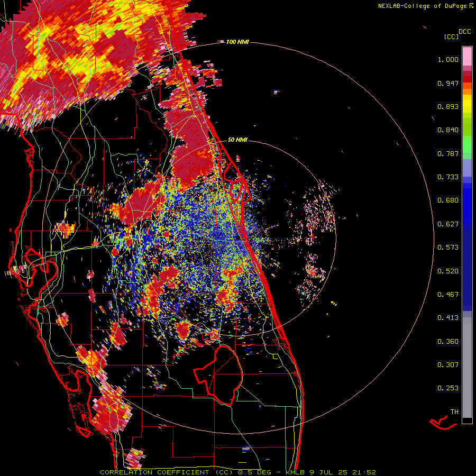The height and width of the screenshot is (476, 476).
Task: Click the [CC] unit label above the scale
Action: coord(451,36)
